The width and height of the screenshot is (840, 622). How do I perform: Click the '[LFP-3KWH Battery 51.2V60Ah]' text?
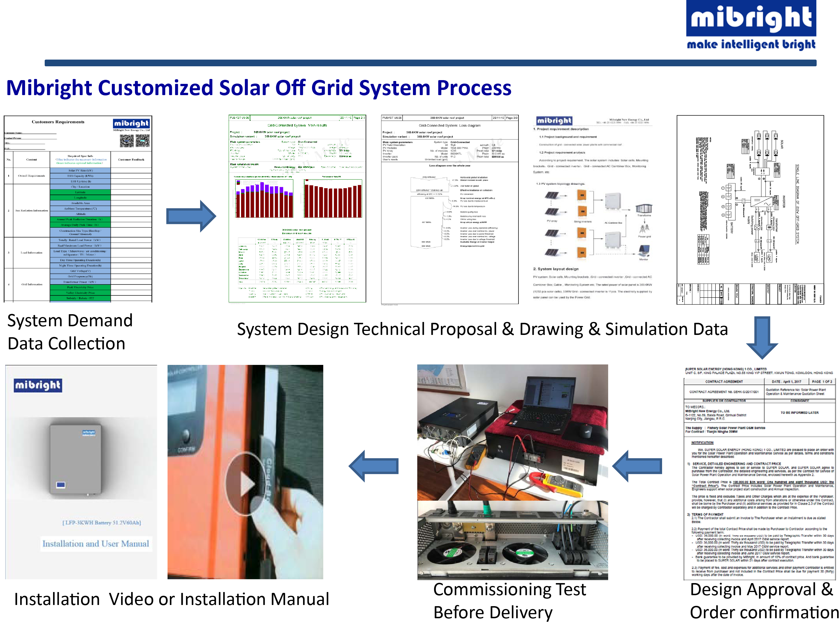pos(102,523)
